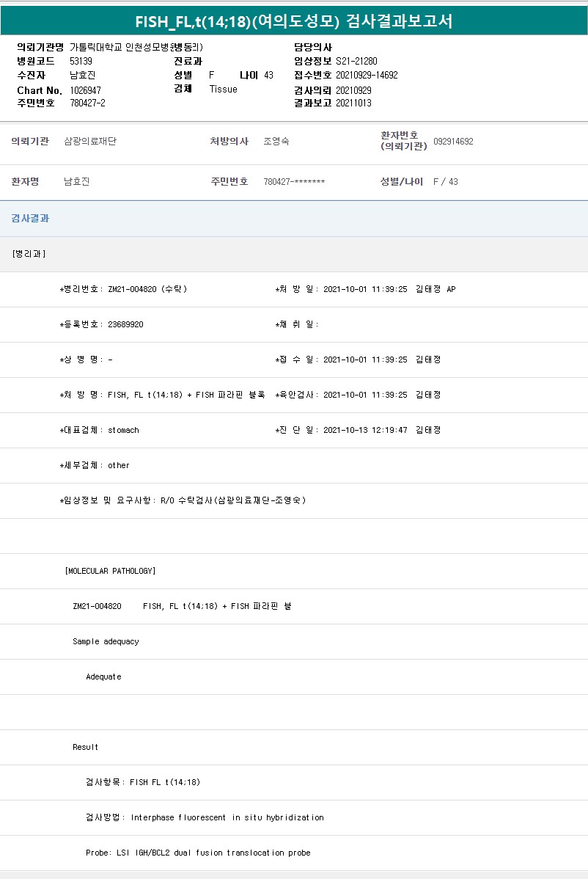This screenshot has height=879, width=588.
Task: Click the 검사결과 section header
Action: point(30,219)
